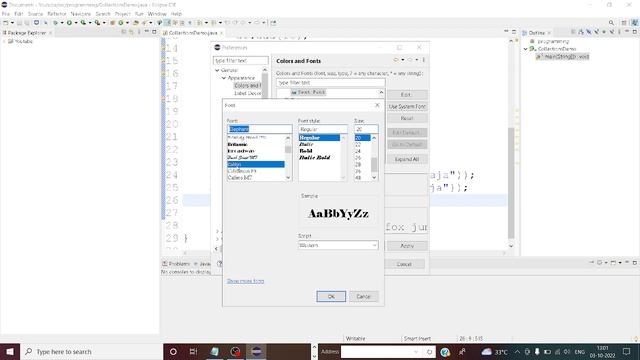Click Edit button in Preferences window
The width and height of the screenshot is (640, 360).
click(x=406, y=95)
